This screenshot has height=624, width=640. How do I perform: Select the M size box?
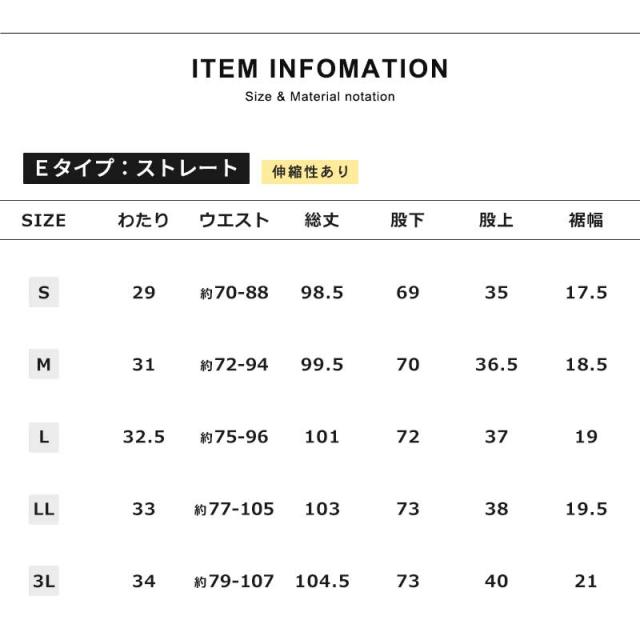point(44,365)
